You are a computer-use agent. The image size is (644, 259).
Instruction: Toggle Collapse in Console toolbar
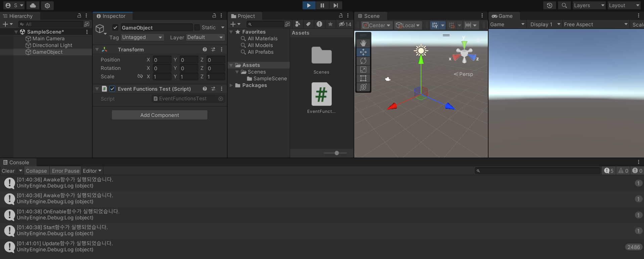[x=36, y=171]
